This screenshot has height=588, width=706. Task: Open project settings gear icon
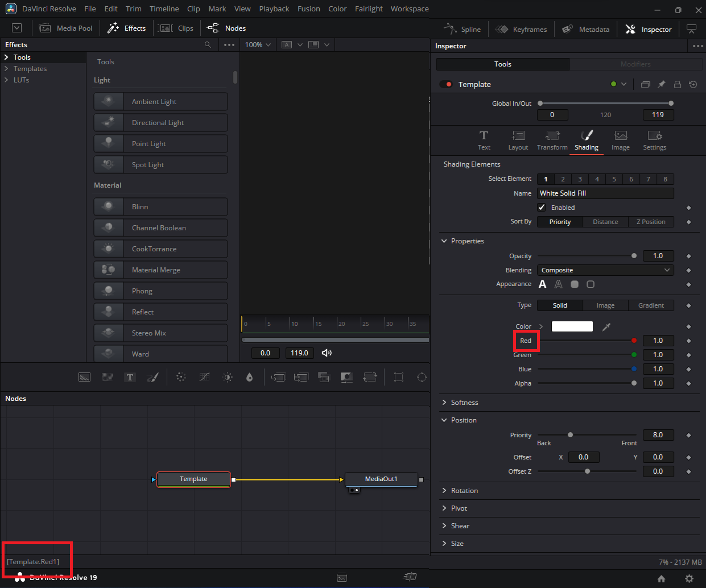click(689, 578)
